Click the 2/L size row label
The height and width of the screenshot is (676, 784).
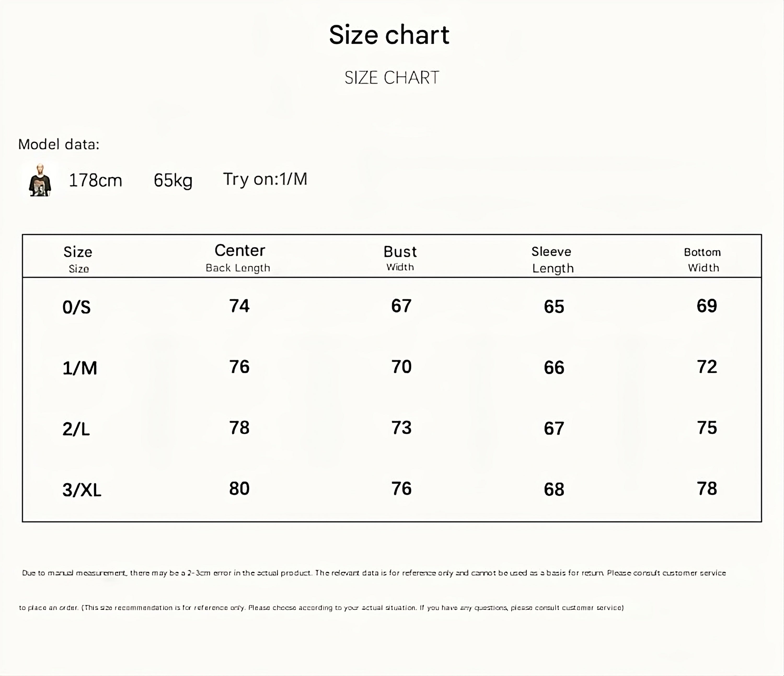coord(76,429)
